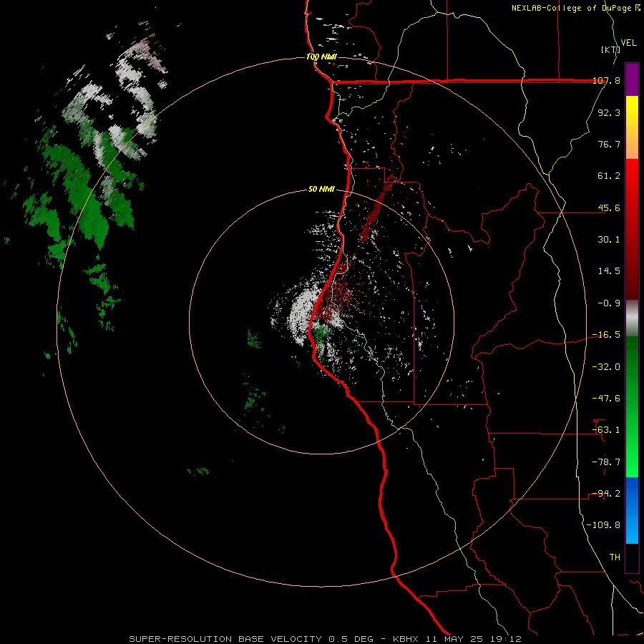
Task: Click the 50 NMI range ring label
Action: pyautogui.click(x=321, y=190)
